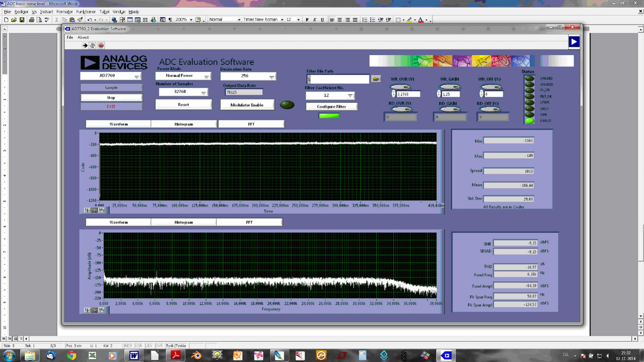
Task: Click the Modulator Enable indicator LED
Action: click(x=287, y=105)
